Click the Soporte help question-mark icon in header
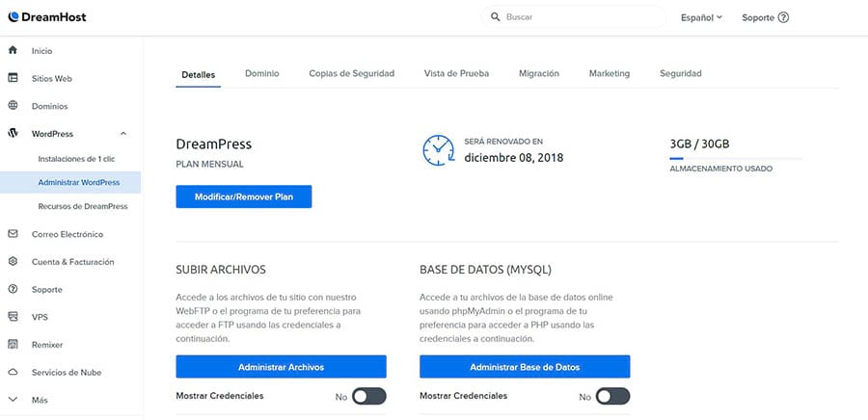868x420 pixels. (783, 17)
